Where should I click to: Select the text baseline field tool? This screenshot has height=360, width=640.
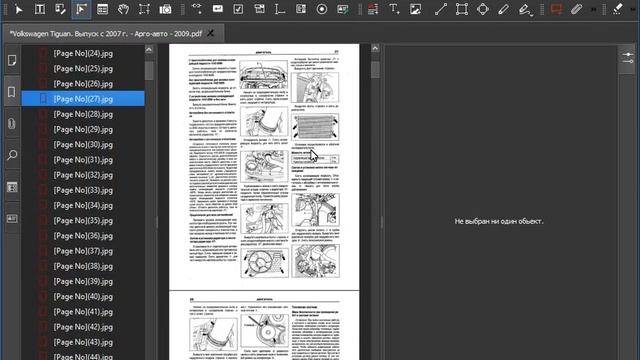click(280, 9)
